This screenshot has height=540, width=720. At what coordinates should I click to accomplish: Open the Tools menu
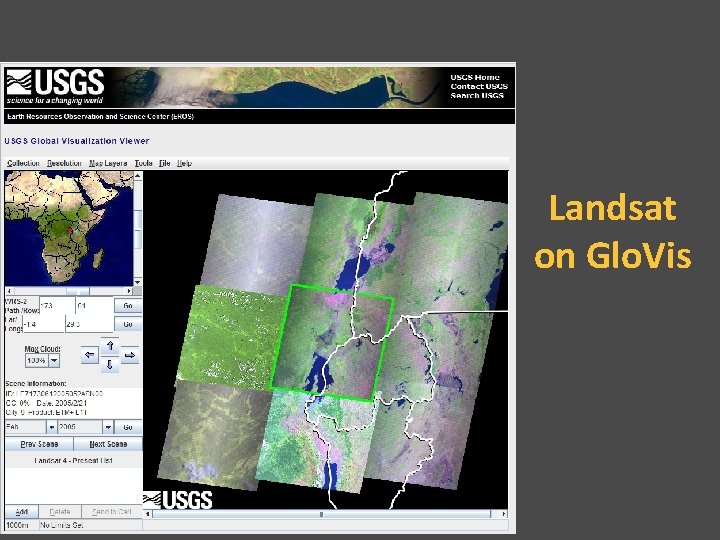point(143,163)
